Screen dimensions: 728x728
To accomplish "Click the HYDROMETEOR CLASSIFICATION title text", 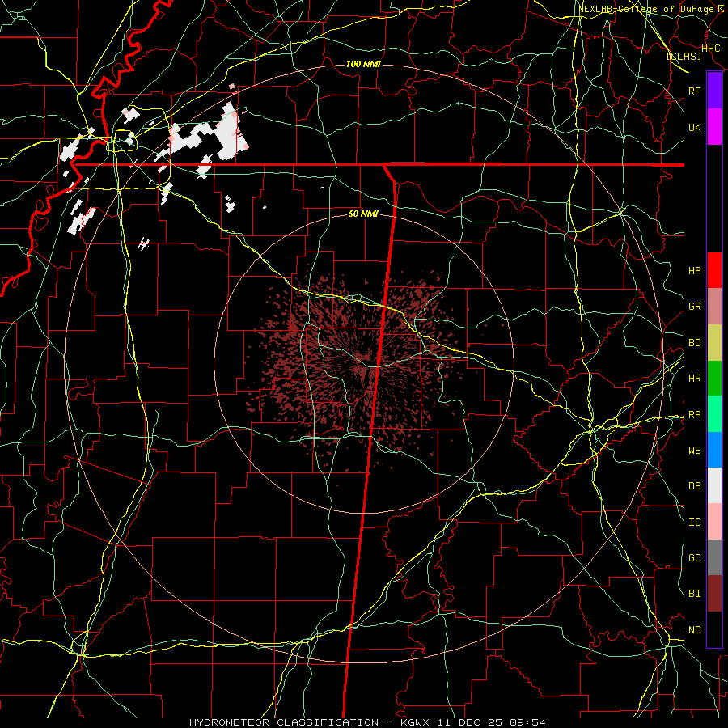I will point(284,722).
